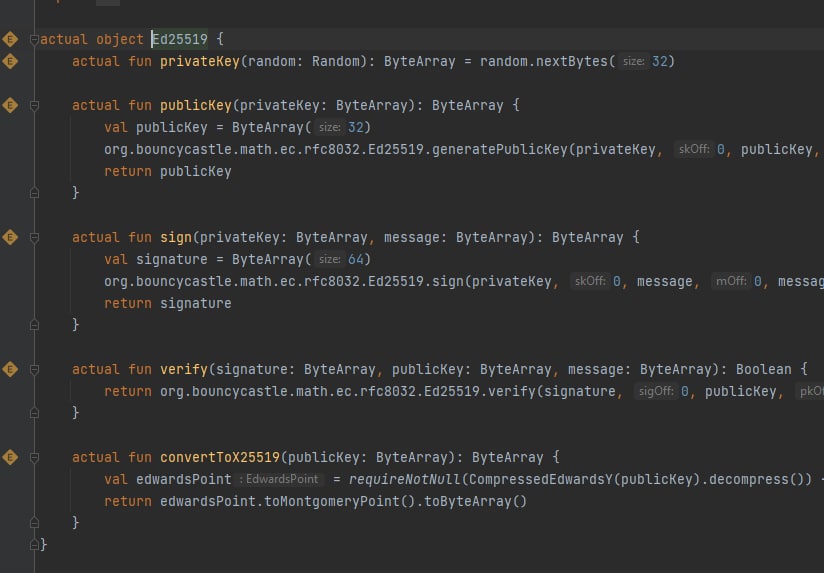Viewport: 824px width, 573px height.
Task: Click the fold end marker closing publicKey function
Action: coord(34,193)
